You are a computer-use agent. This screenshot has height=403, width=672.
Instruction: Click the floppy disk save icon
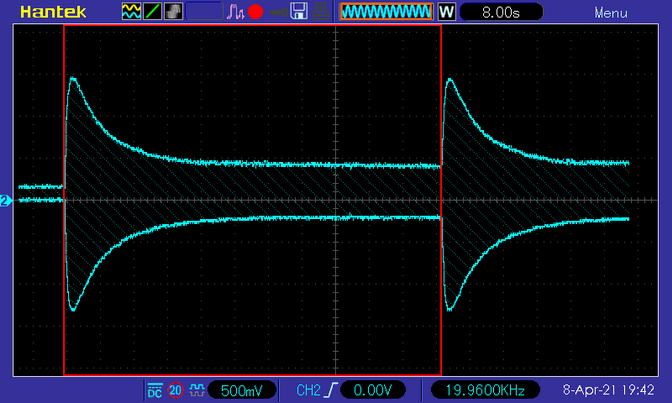299,12
